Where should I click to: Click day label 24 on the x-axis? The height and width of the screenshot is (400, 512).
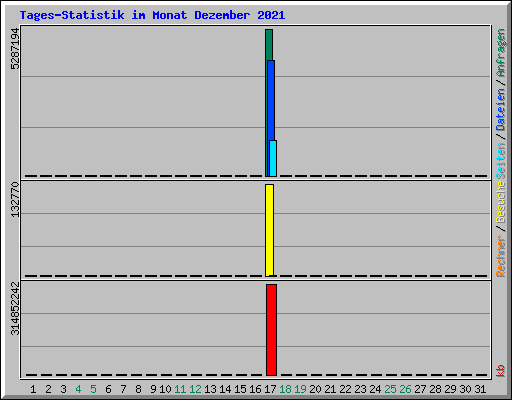[375, 389]
